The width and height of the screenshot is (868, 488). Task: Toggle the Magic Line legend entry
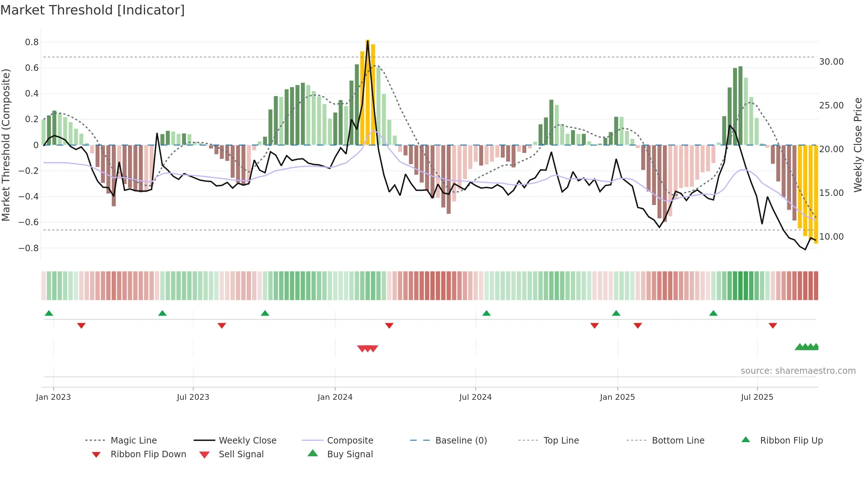tap(121, 440)
